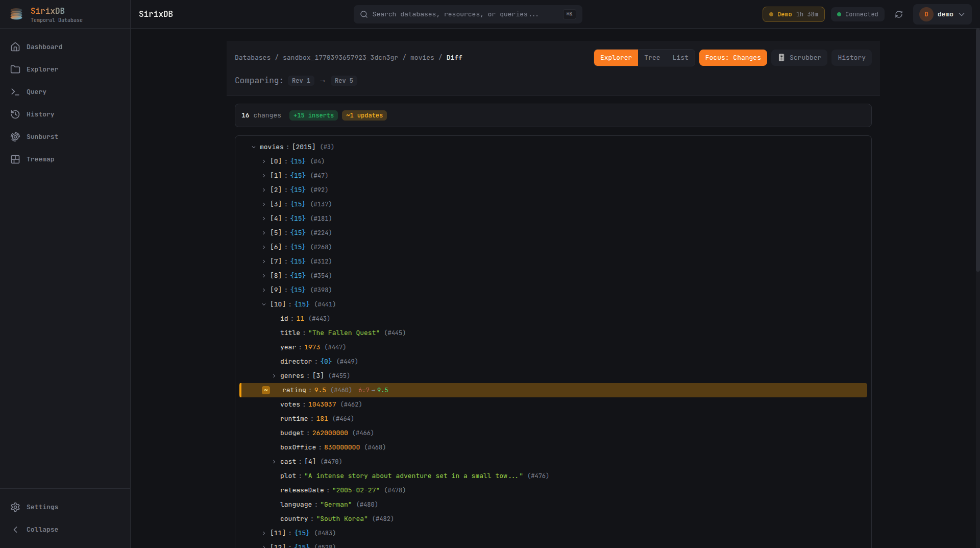Open the Dashboard view
Image resolution: width=980 pixels, height=548 pixels.
pyautogui.click(x=44, y=46)
